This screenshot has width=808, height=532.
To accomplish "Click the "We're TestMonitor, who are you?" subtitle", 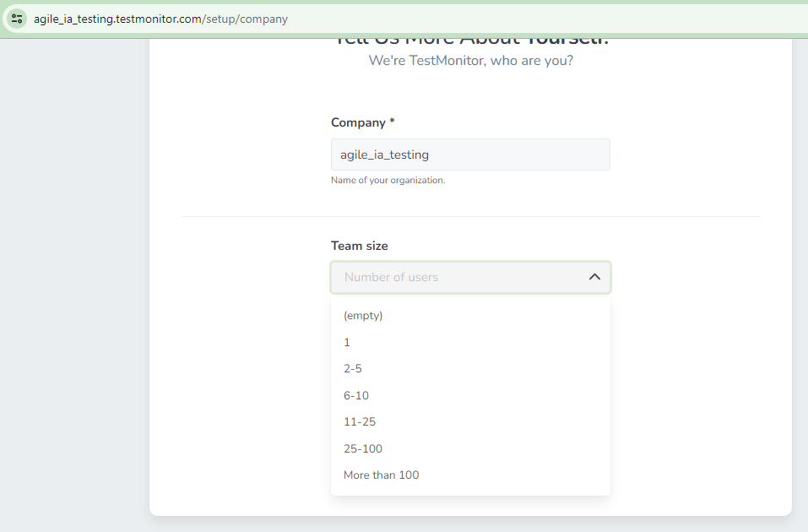I will (470, 60).
